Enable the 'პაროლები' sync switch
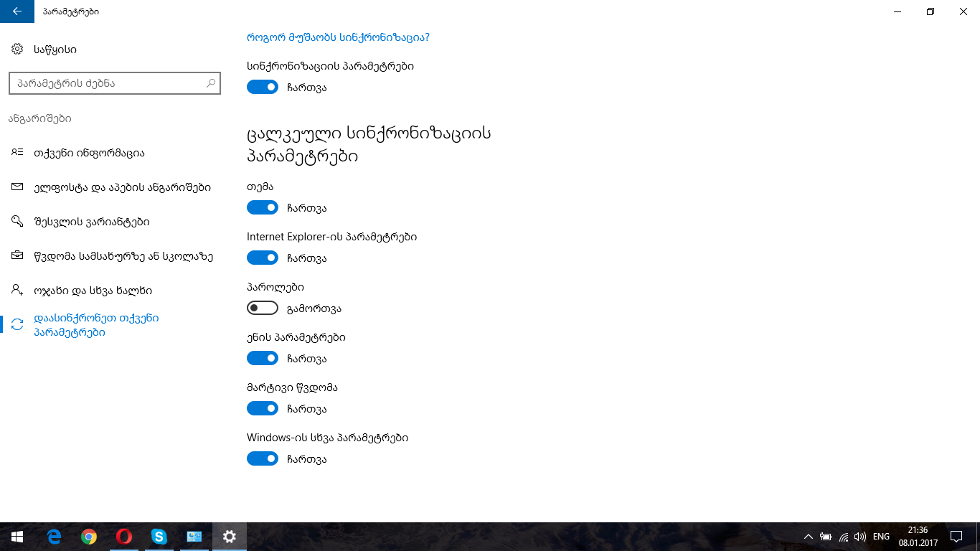 click(263, 308)
